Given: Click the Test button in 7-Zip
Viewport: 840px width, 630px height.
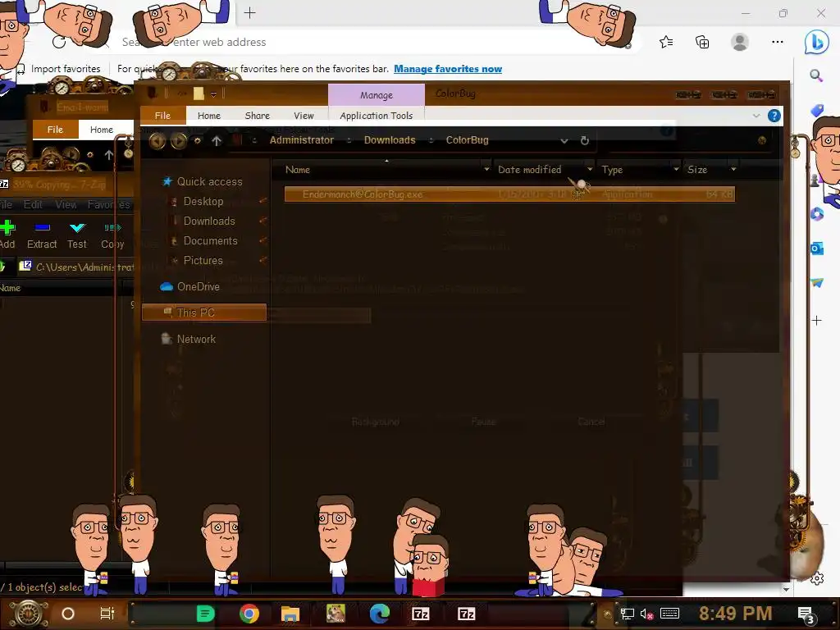Looking at the screenshot, I should (77, 234).
